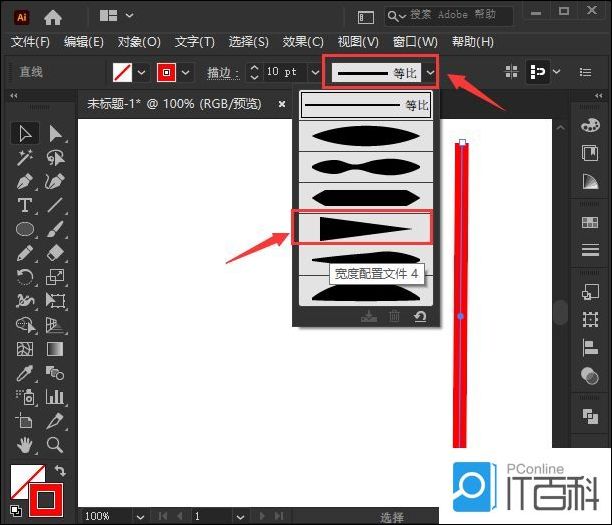Open the Color panel icon
The width and height of the screenshot is (612, 525).
[590, 126]
